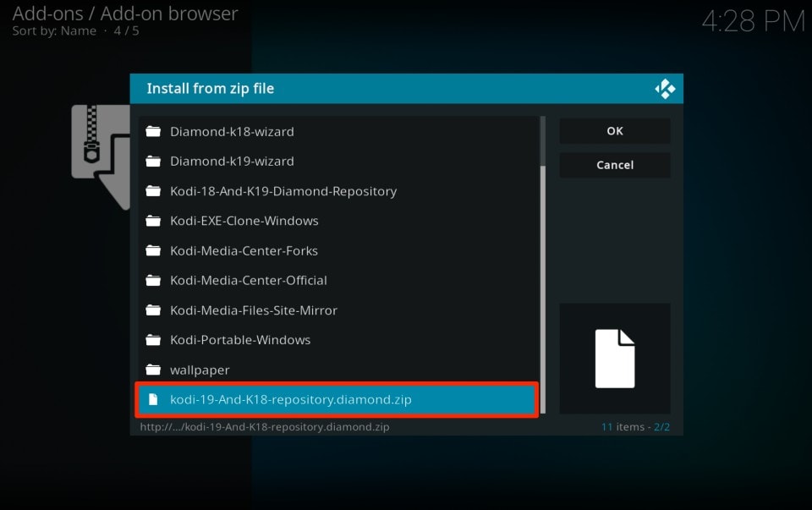
Task: Click folder icon beside Kodi-EXE-Clone-Windows
Action: 153,221
